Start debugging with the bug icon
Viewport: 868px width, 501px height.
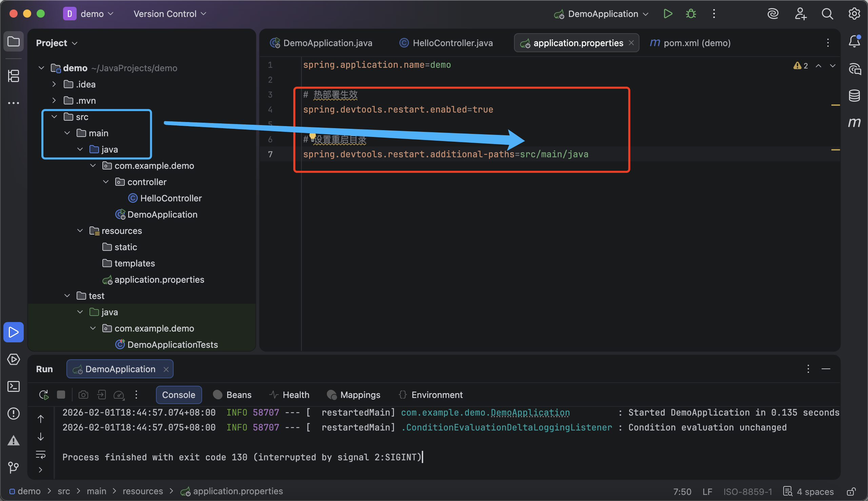point(691,14)
